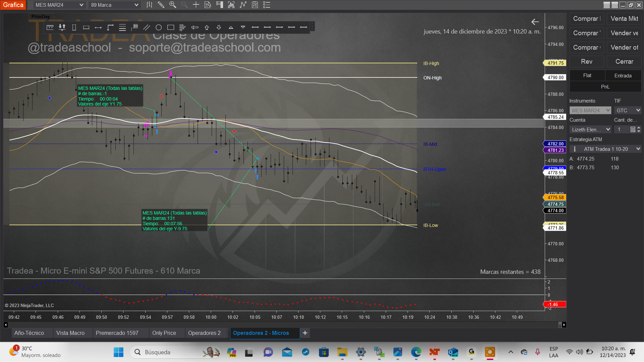Open the 89 Marca interval dropdown
This screenshot has height=362, width=644.
114,5
